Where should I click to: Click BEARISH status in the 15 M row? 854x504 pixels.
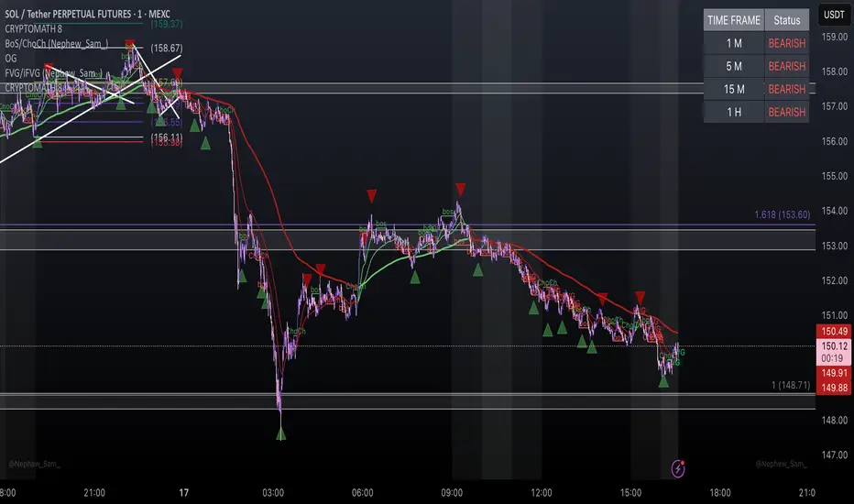(x=787, y=89)
